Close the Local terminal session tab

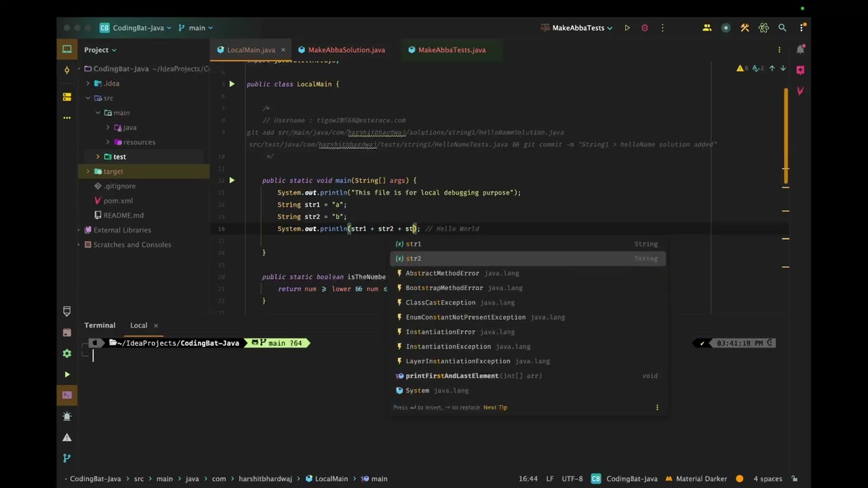pyautogui.click(x=155, y=325)
